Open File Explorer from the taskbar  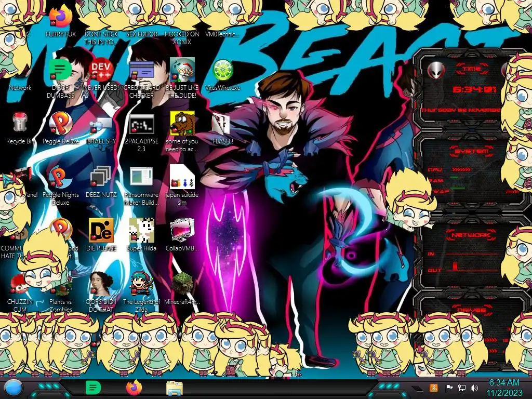click(x=175, y=389)
